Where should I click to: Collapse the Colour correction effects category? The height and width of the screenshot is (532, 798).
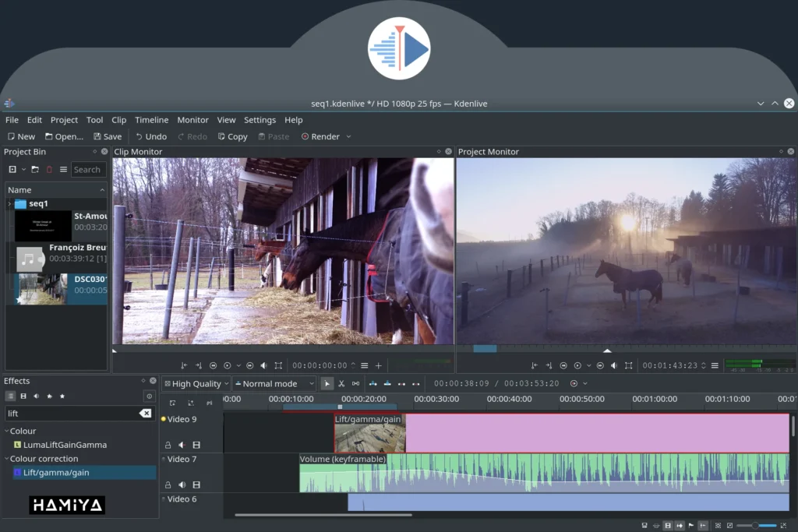pyautogui.click(x=6, y=459)
